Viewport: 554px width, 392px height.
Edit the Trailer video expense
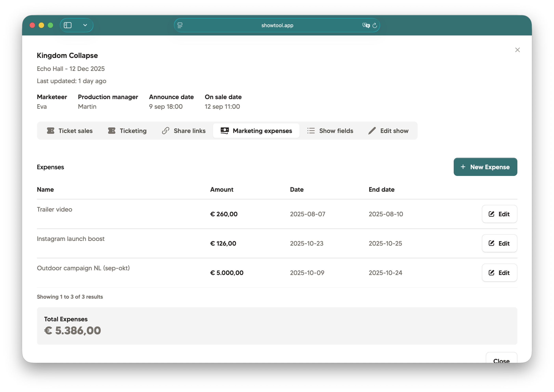click(x=499, y=214)
